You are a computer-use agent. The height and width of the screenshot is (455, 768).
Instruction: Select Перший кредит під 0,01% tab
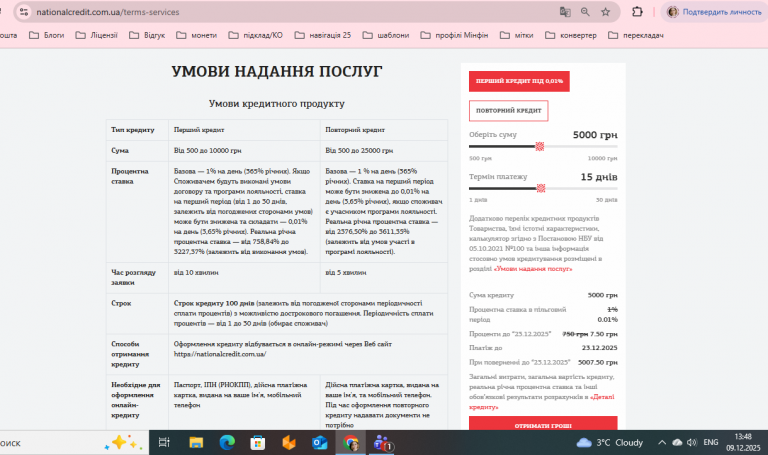[519, 81]
